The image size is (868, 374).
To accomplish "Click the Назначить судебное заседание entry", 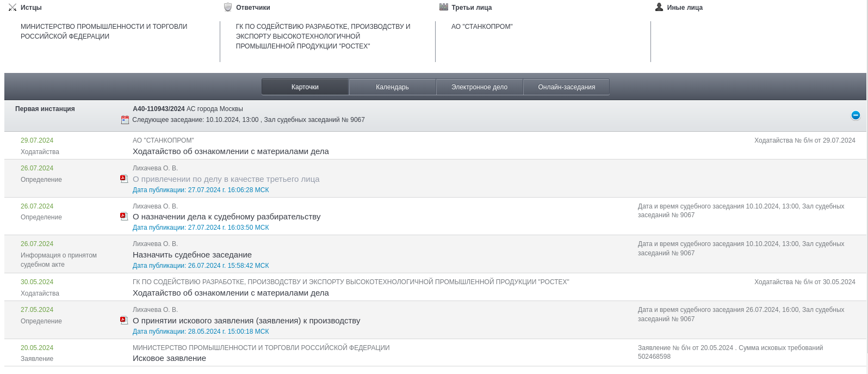I will click(192, 255).
